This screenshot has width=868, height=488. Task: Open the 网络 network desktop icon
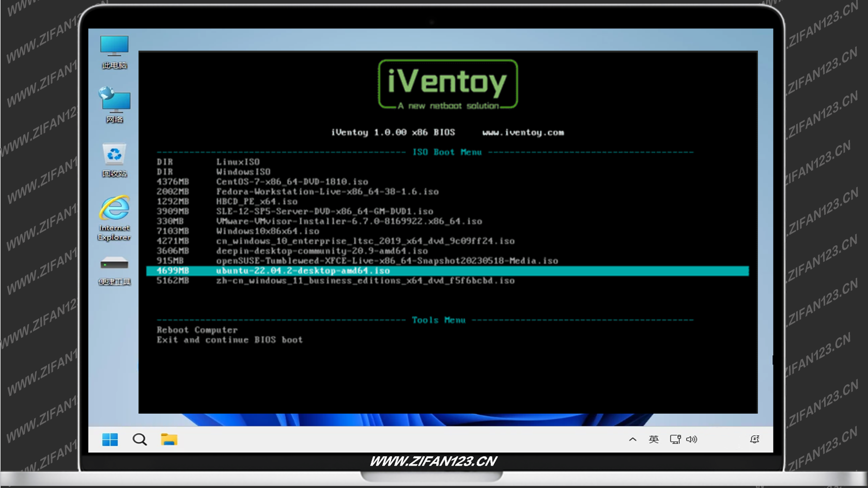(114, 105)
